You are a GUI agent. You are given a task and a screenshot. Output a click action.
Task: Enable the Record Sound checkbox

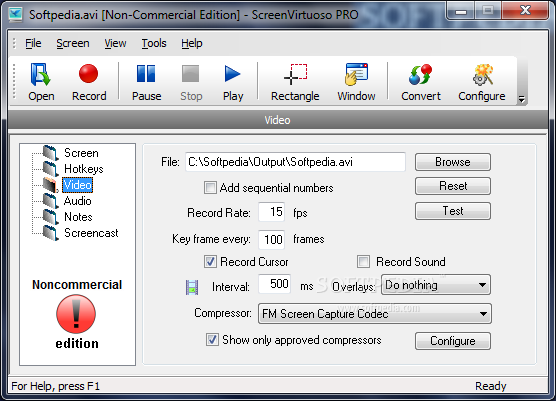point(363,262)
